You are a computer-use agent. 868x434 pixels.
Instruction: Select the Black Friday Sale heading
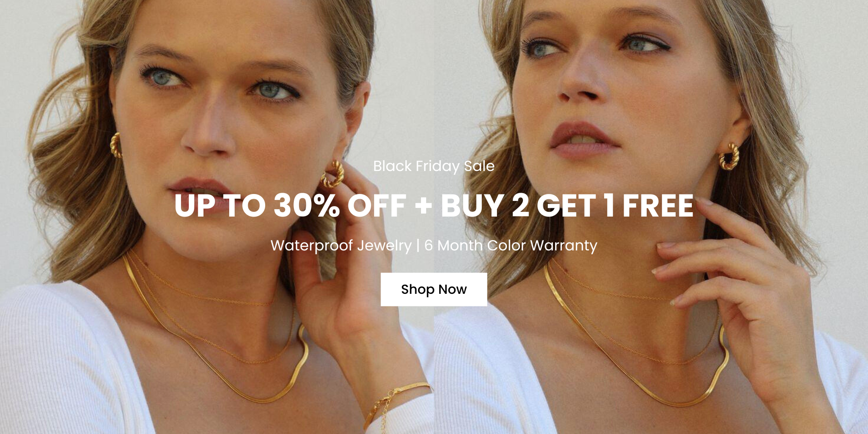[434, 166]
